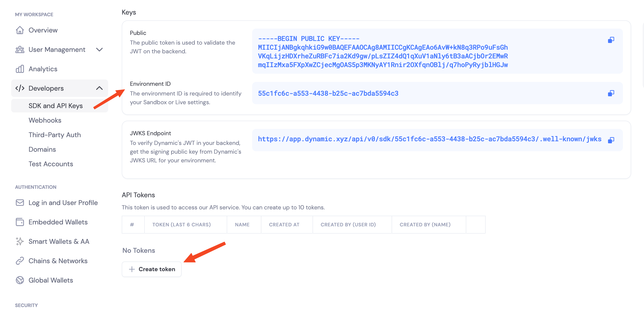The image size is (644, 316).
Task: Copy the JWKS endpoint URL
Action: click(x=611, y=140)
